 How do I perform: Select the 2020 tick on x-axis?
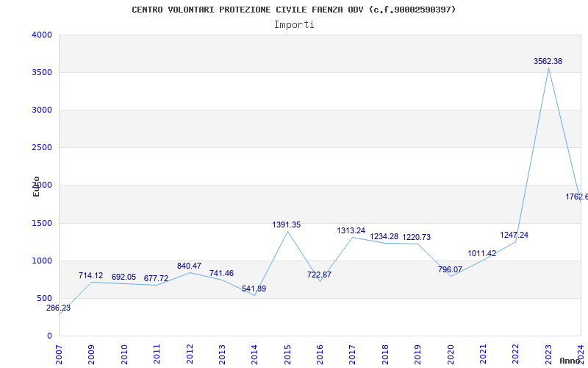tap(451, 350)
